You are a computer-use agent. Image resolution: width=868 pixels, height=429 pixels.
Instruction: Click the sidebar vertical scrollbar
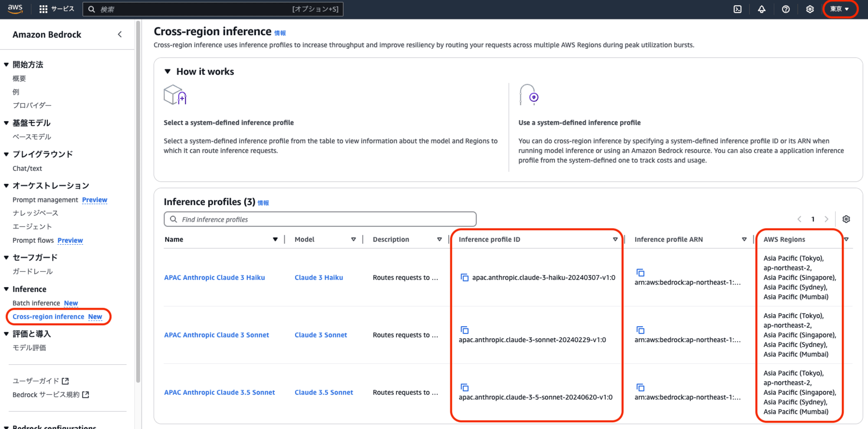point(138,202)
